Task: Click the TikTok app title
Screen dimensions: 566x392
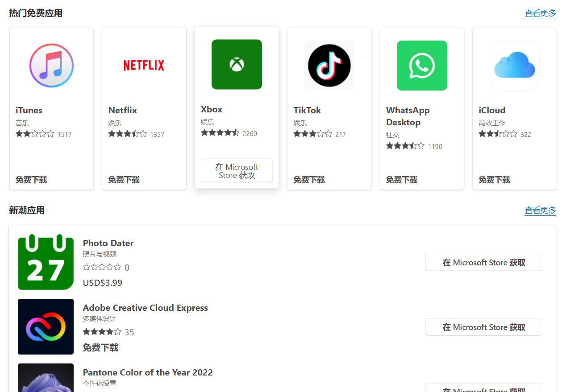Action: (x=307, y=110)
